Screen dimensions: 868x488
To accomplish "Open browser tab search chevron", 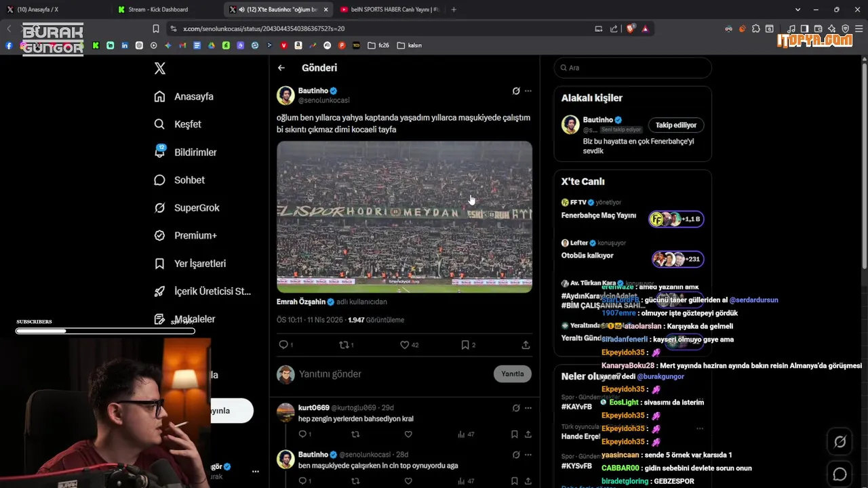I will 798,9.
